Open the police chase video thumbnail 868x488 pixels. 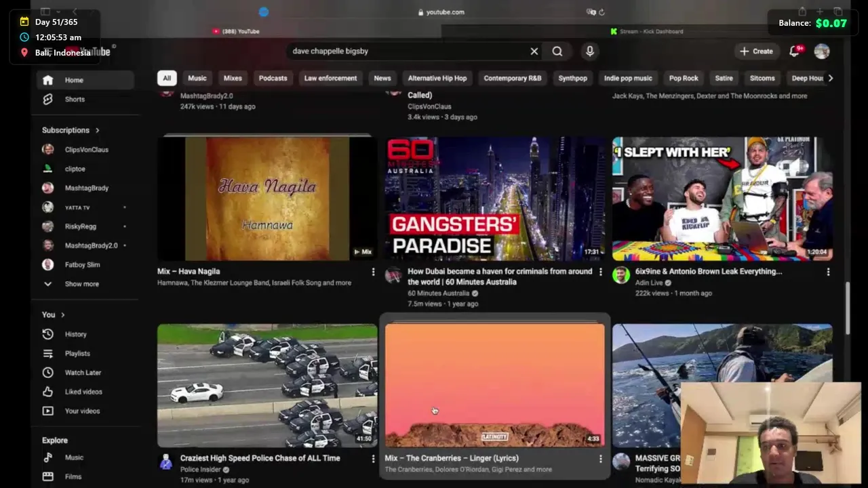click(x=267, y=386)
